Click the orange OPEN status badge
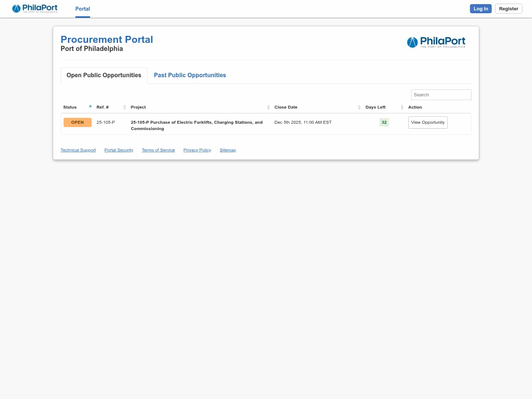 click(x=77, y=122)
